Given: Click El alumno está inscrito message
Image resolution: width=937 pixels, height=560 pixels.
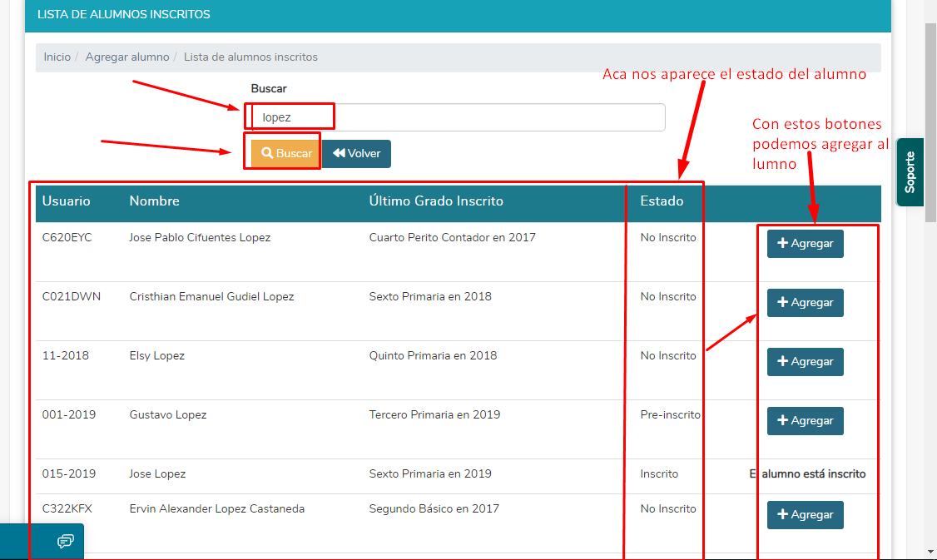Looking at the screenshot, I should pos(807,474).
